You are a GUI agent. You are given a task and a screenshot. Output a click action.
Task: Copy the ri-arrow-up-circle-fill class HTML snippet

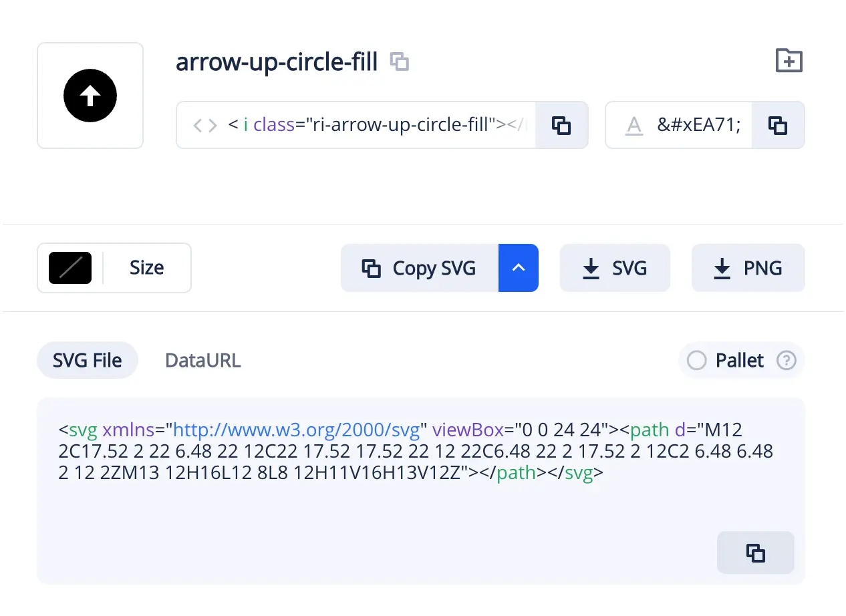561,125
